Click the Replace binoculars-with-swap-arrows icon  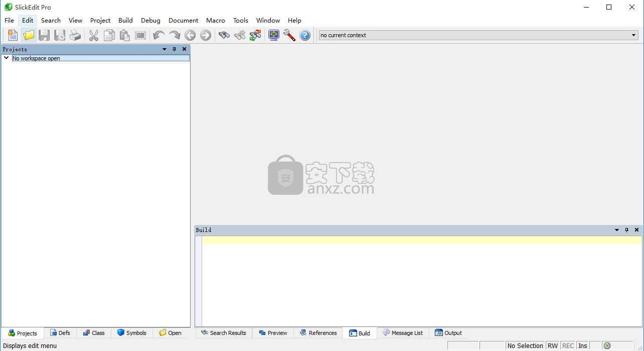[x=255, y=35]
